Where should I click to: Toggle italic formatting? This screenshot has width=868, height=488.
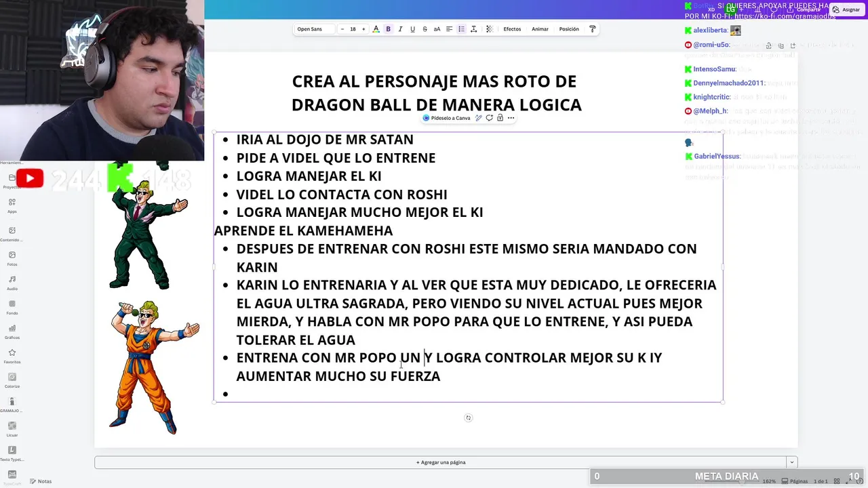[x=400, y=29]
